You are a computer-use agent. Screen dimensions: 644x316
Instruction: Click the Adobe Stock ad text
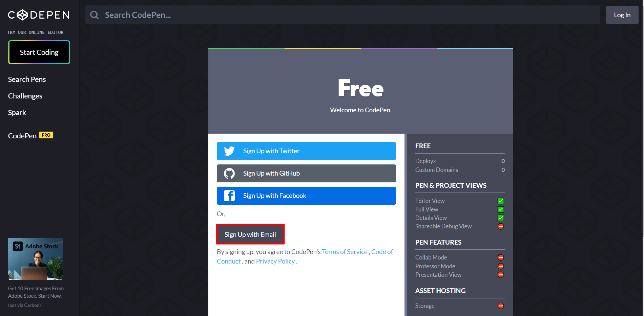(36, 292)
